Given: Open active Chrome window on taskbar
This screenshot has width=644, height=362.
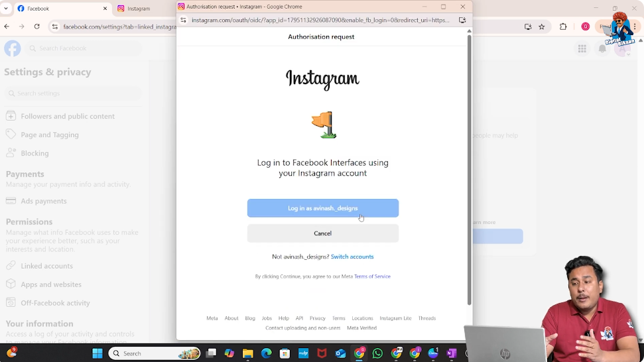Looking at the screenshot, I should tap(359, 353).
